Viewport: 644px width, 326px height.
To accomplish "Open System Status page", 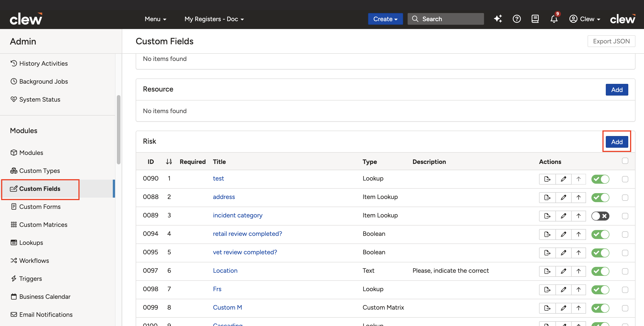I will coord(35,99).
